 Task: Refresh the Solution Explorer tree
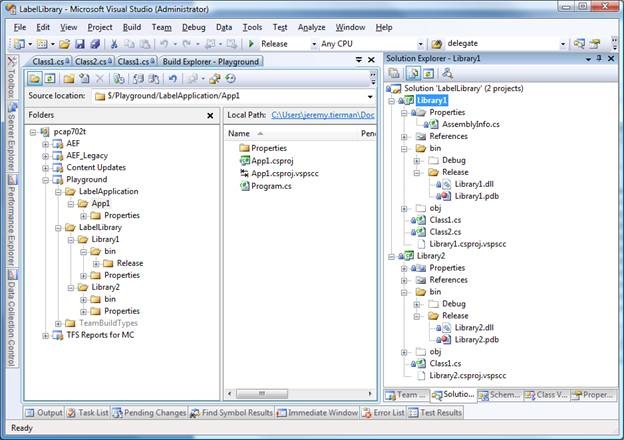point(428,73)
